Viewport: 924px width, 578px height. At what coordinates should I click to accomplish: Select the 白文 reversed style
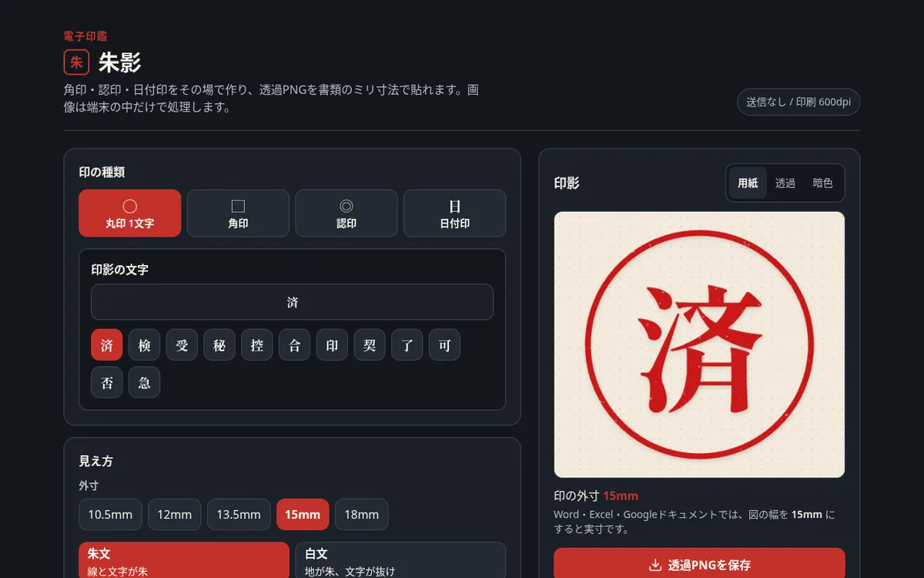pos(400,560)
